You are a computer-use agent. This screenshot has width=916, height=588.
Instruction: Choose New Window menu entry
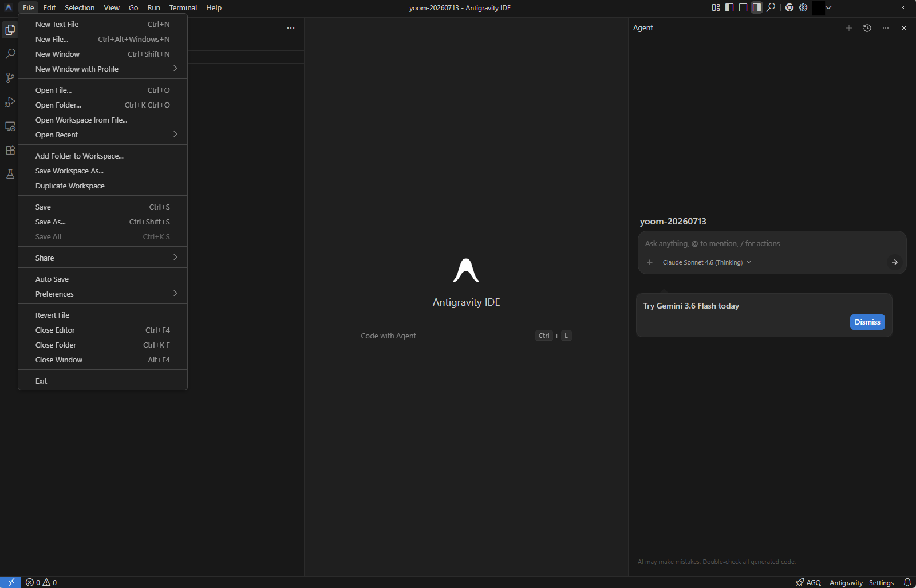point(103,54)
